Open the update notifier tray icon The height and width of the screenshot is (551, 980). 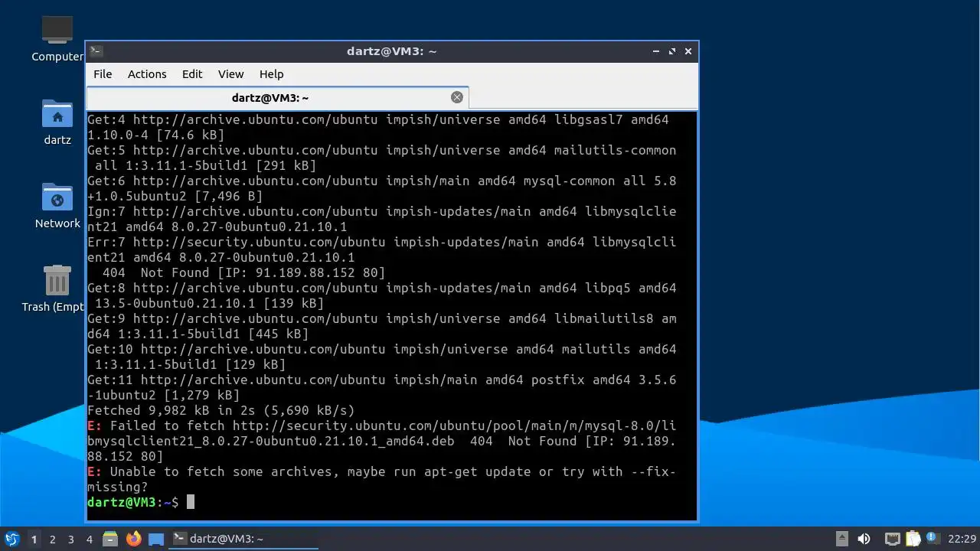point(932,538)
